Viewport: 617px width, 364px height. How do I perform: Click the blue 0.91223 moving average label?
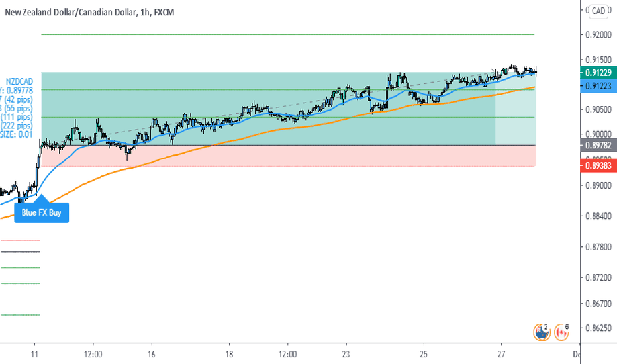click(598, 86)
